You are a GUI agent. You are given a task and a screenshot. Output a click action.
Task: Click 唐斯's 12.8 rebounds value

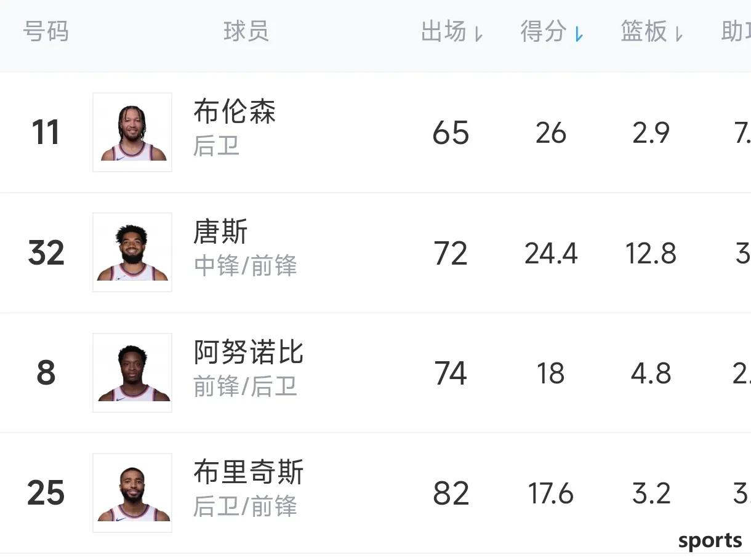point(651,253)
